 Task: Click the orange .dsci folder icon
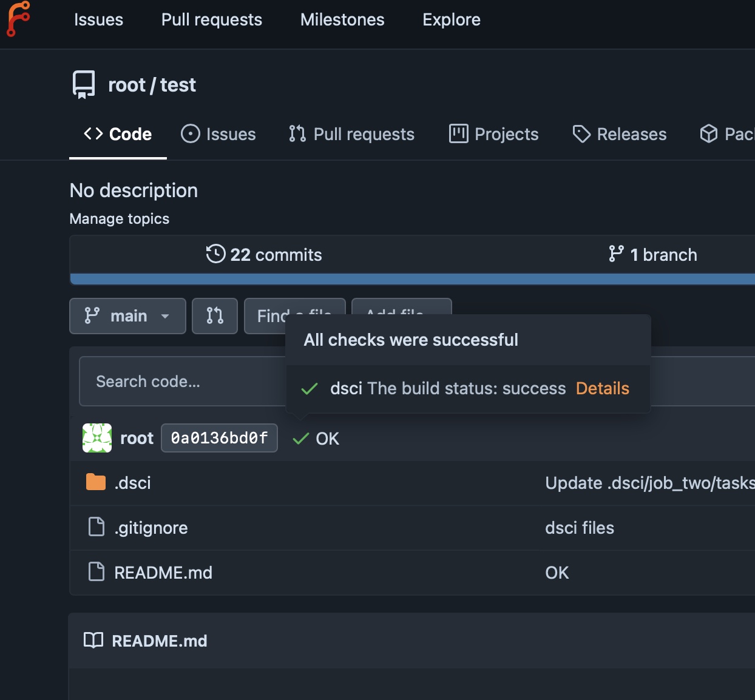pos(95,482)
